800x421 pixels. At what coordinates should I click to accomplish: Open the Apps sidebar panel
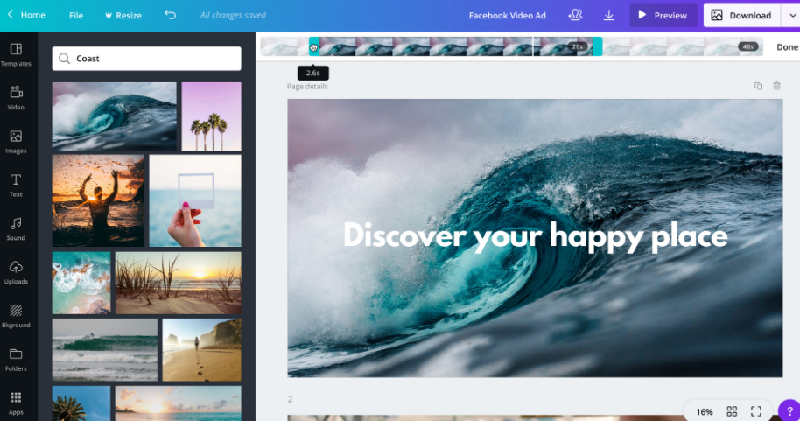coord(16,403)
